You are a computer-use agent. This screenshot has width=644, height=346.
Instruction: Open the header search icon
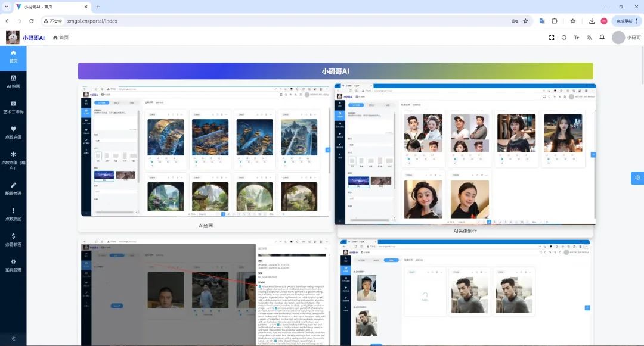click(564, 38)
